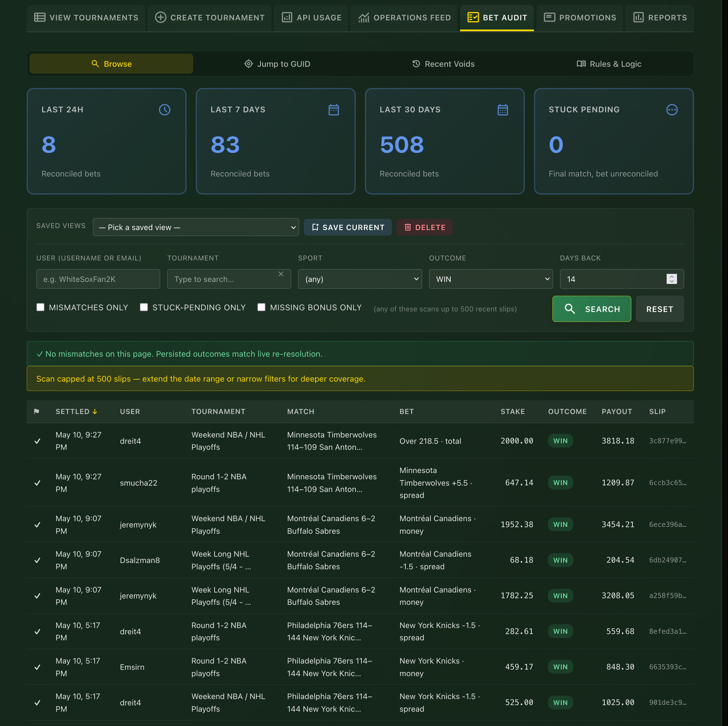728x726 pixels.
Task: Click the Last 24H reconciled bets card
Action: [107, 141]
